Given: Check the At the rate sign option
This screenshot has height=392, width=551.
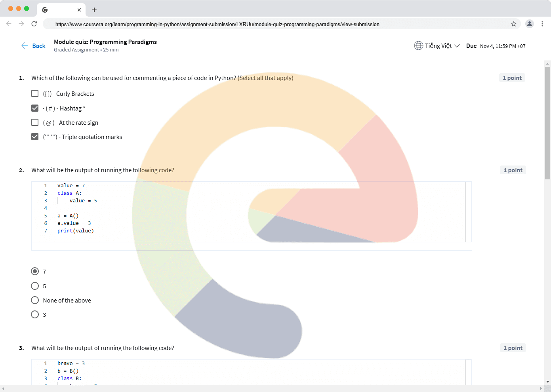Looking at the screenshot, I should (35, 122).
